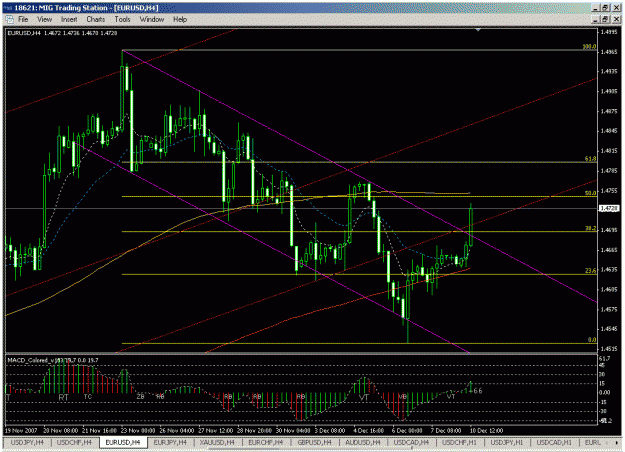Click the RT label in MACD window
Screen dimensions: 625x452
click(x=63, y=397)
